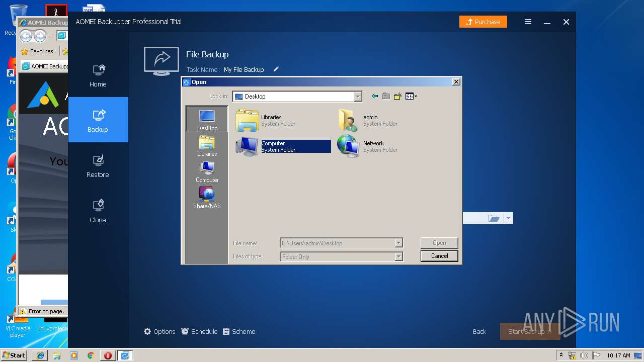The height and width of the screenshot is (362, 644).
Task: Click the Favorites button in Internet Explorer
Action: [x=37, y=51]
